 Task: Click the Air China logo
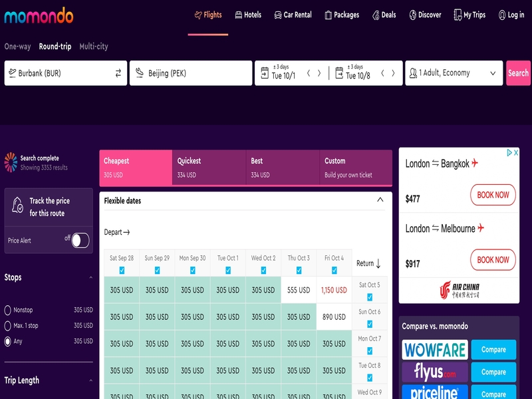coord(460,290)
